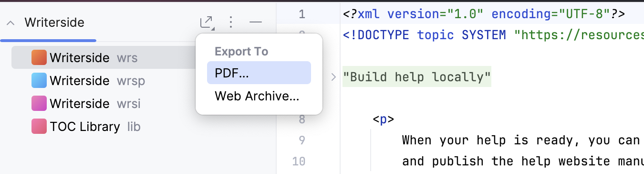
Task: Open the three-dot options menu
Action: click(231, 22)
